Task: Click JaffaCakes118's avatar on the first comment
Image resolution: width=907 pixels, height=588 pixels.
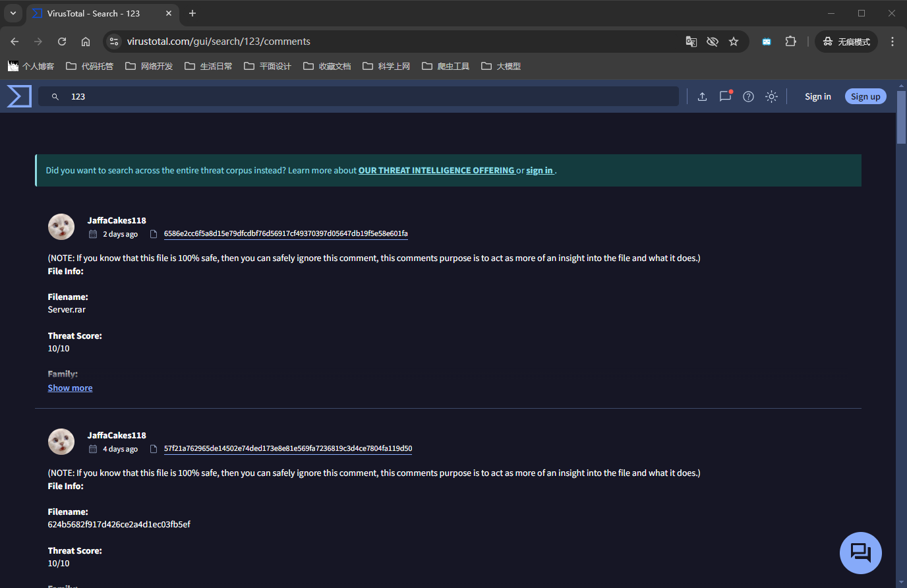Action: point(61,227)
